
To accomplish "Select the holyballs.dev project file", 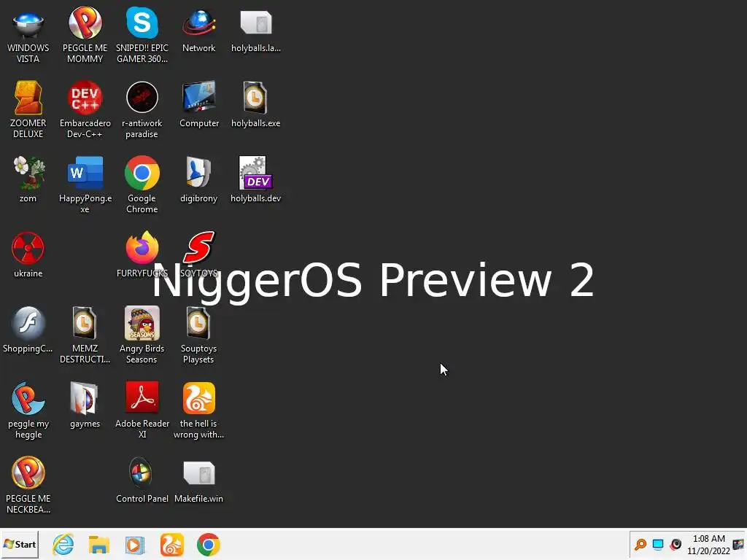I will point(256,180).
